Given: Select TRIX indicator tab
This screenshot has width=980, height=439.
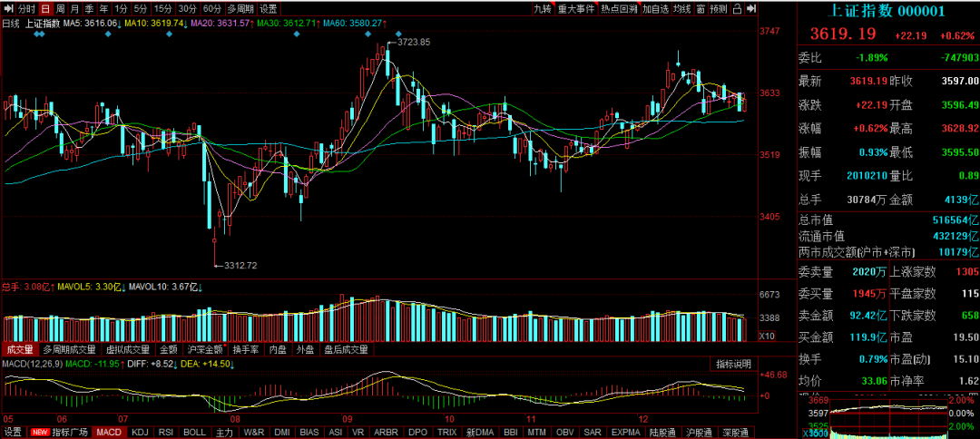Looking at the screenshot, I should click(446, 432).
